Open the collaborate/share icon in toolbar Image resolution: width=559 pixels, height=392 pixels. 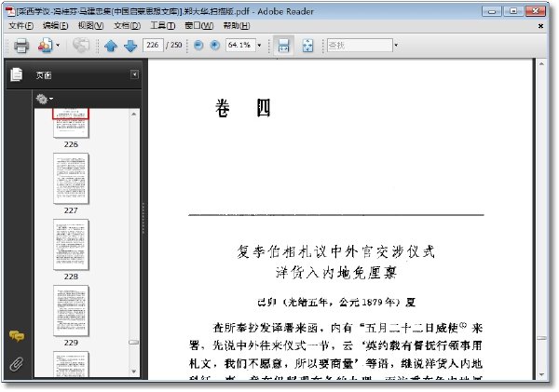46,46
